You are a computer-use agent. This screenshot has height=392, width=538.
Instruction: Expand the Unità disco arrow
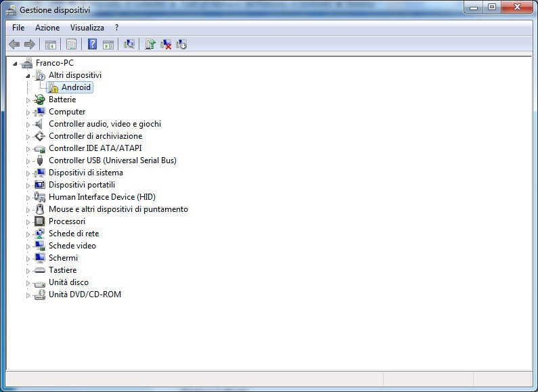pyautogui.click(x=28, y=283)
